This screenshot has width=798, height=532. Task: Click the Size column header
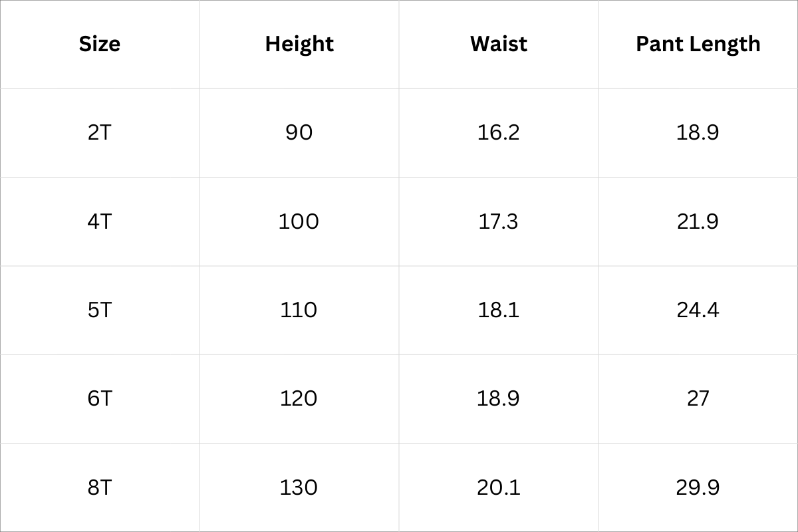tap(100, 44)
